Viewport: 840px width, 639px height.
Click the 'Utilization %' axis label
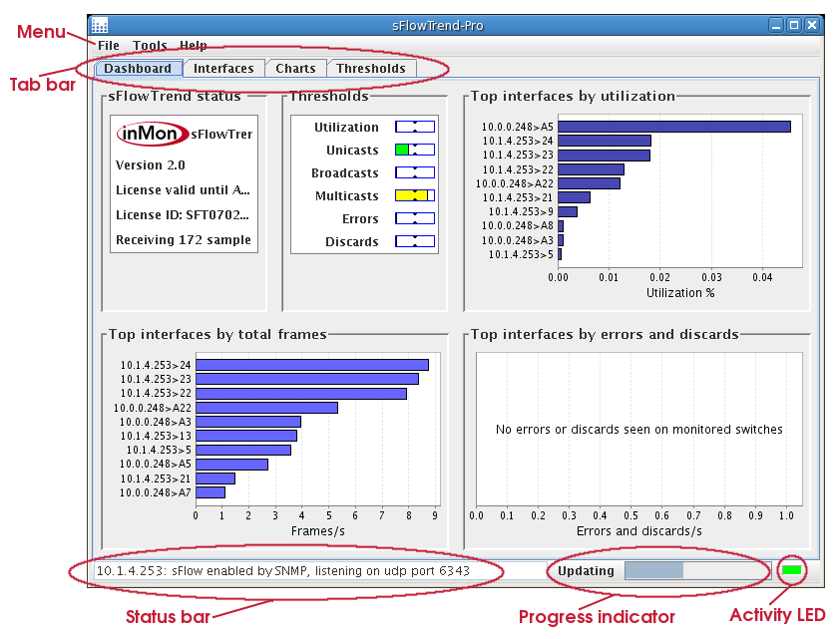680,293
